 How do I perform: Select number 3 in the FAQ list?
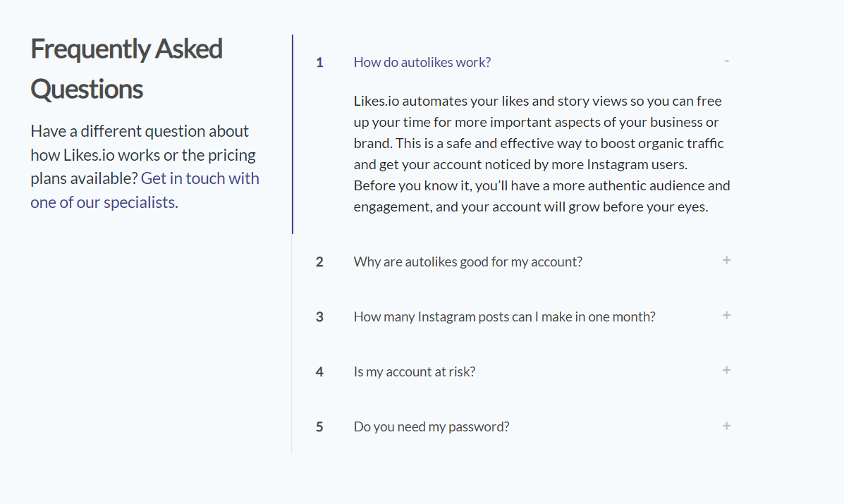coord(319,317)
